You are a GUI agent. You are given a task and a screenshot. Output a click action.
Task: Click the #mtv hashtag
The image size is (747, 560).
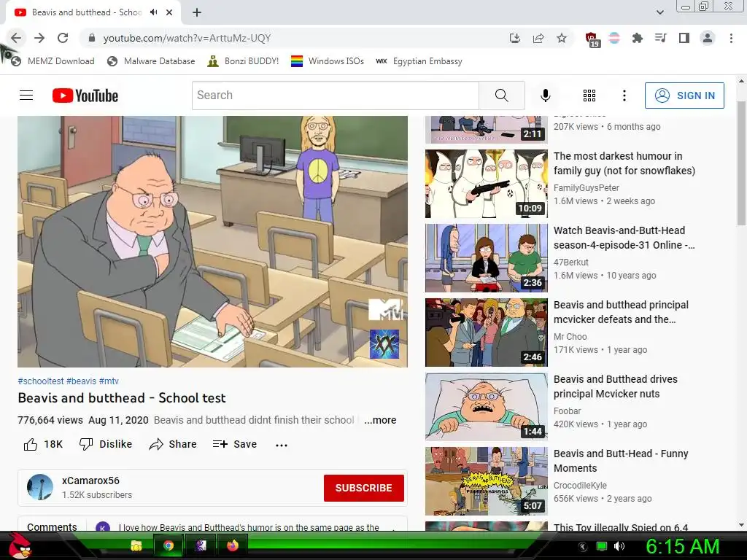(109, 381)
